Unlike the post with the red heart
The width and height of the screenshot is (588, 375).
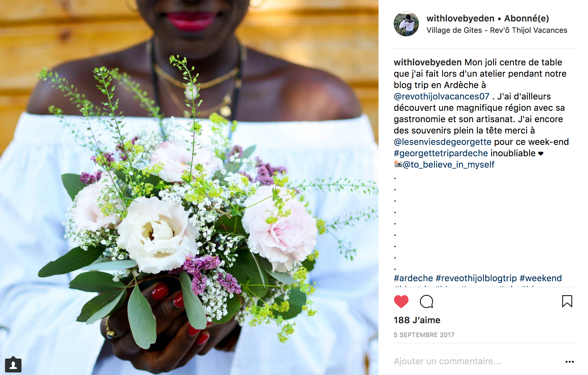[401, 301]
